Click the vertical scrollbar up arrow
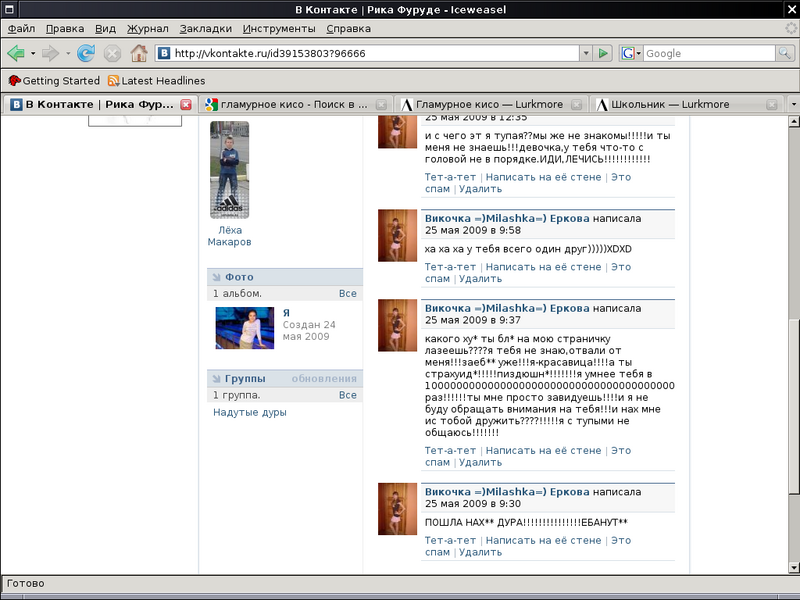This screenshot has width=800, height=600. (793, 121)
